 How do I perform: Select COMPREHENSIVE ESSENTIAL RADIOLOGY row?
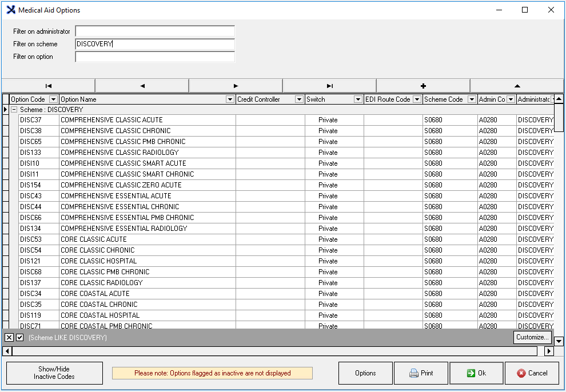(x=286, y=228)
